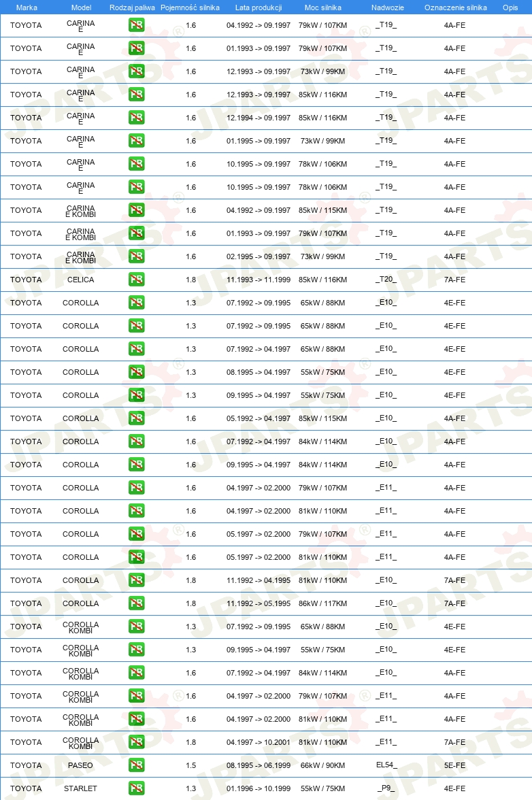The height and width of the screenshot is (800, 532).
Task: Click production years 05.1992 -> 04.1997
Action: tap(259, 418)
